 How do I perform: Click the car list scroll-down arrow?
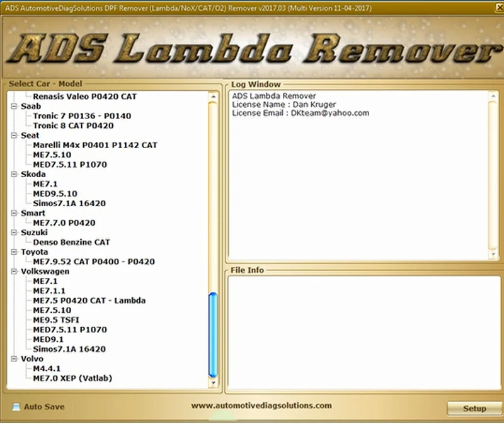click(x=213, y=383)
